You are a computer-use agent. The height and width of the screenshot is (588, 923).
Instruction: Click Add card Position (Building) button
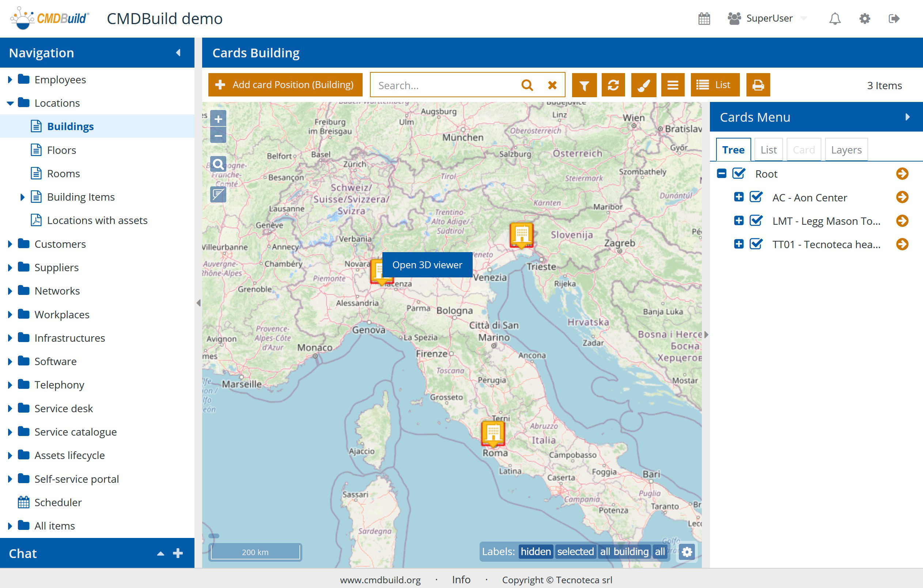tap(285, 85)
